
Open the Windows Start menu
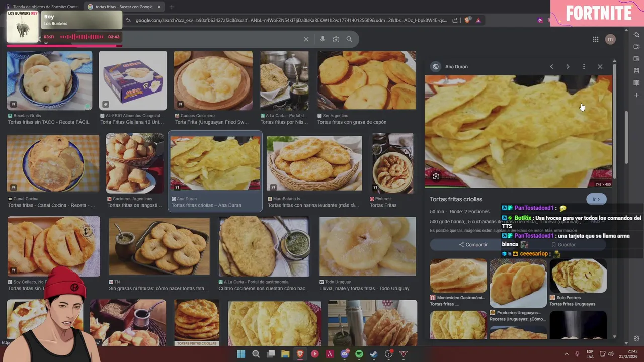(241, 354)
